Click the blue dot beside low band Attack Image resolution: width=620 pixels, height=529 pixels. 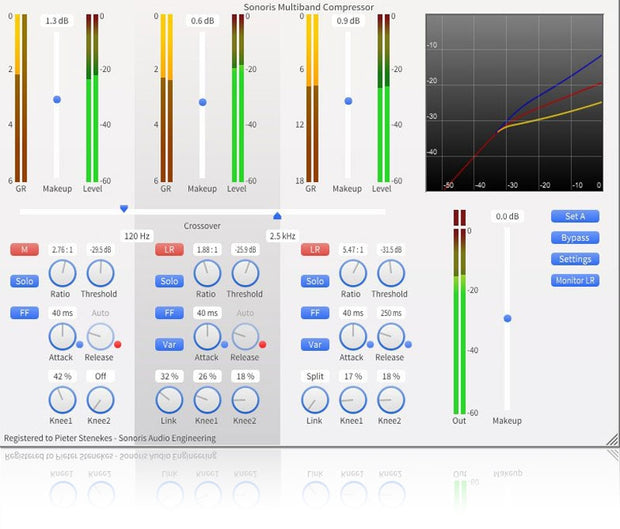pos(79,344)
